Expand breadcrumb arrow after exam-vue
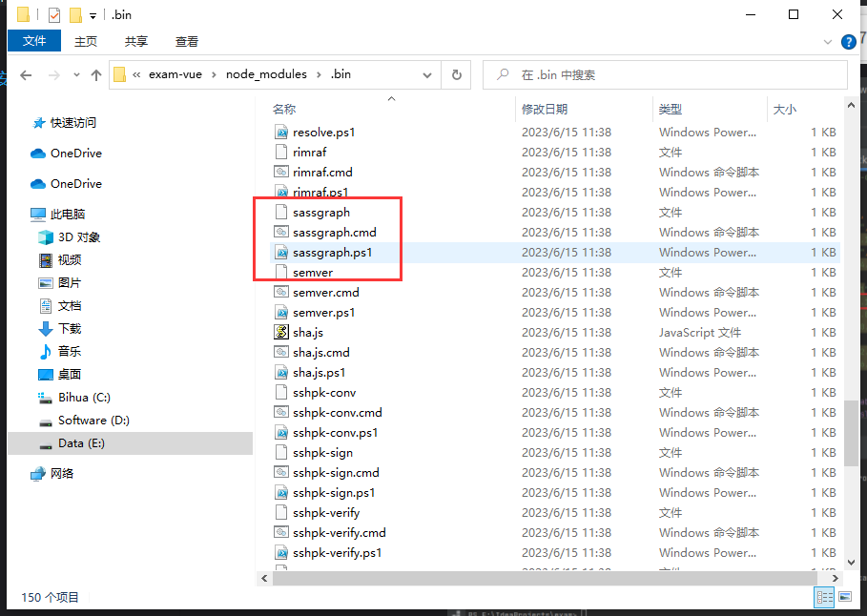 214,74
